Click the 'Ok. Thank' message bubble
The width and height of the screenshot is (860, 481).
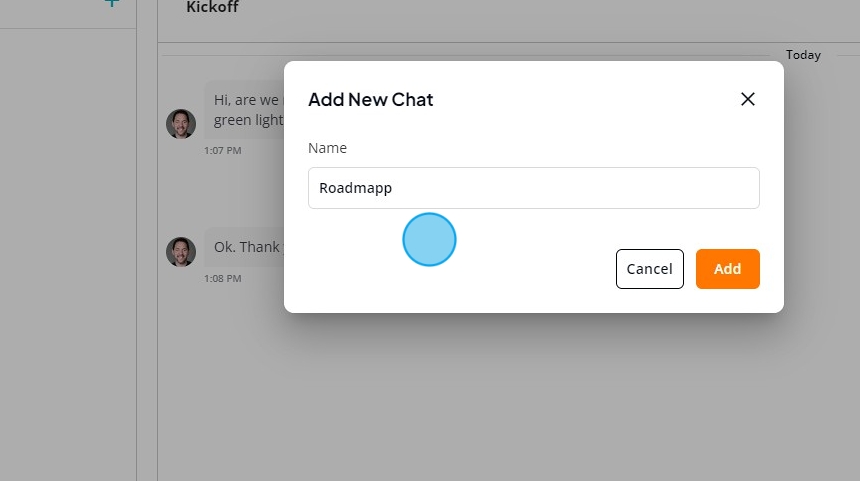coord(245,247)
